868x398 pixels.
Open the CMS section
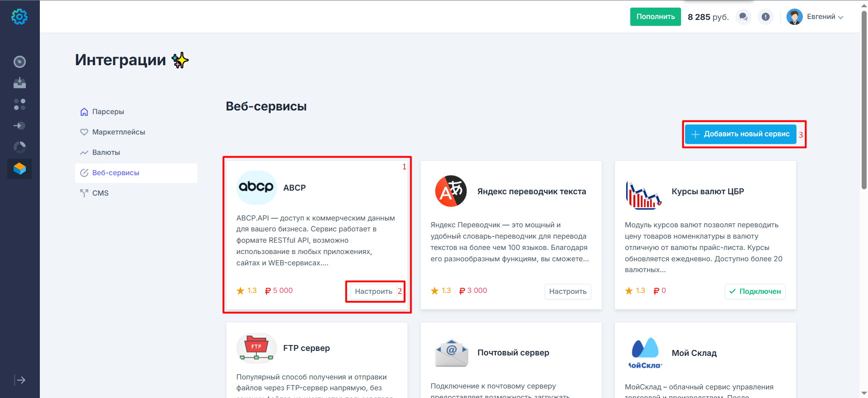(x=100, y=193)
